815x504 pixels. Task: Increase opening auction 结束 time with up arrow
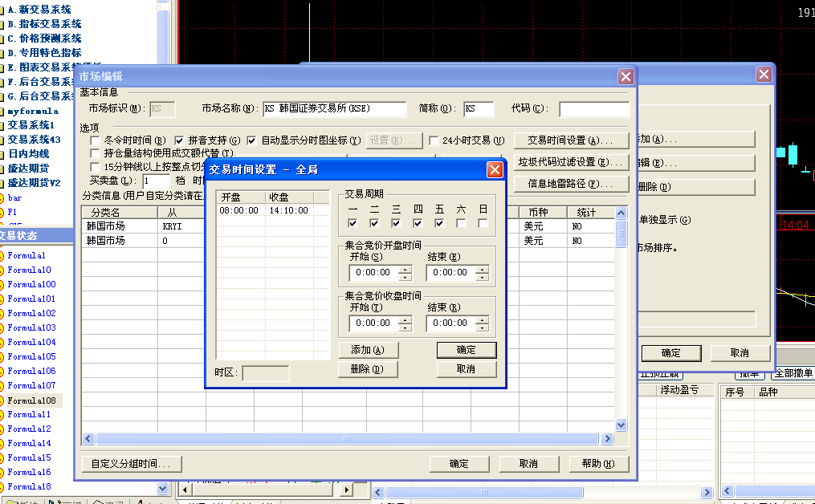pyautogui.click(x=482, y=269)
